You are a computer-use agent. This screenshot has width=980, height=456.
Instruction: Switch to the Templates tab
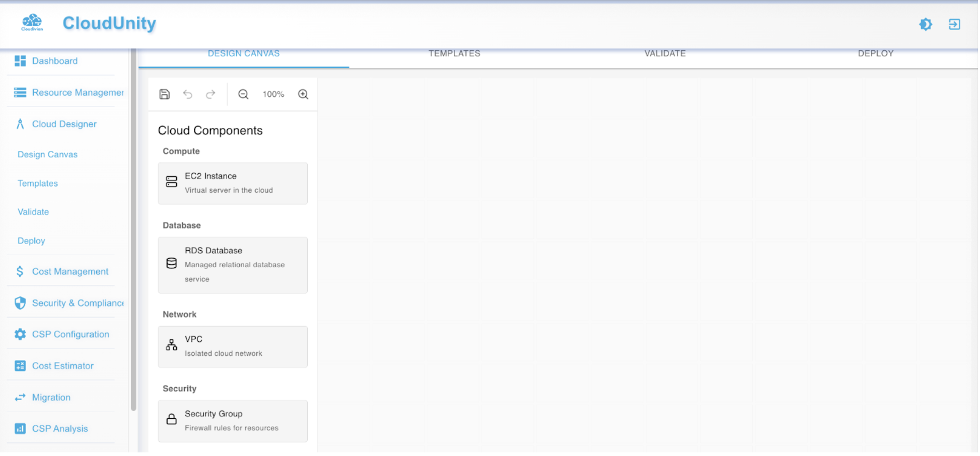454,54
